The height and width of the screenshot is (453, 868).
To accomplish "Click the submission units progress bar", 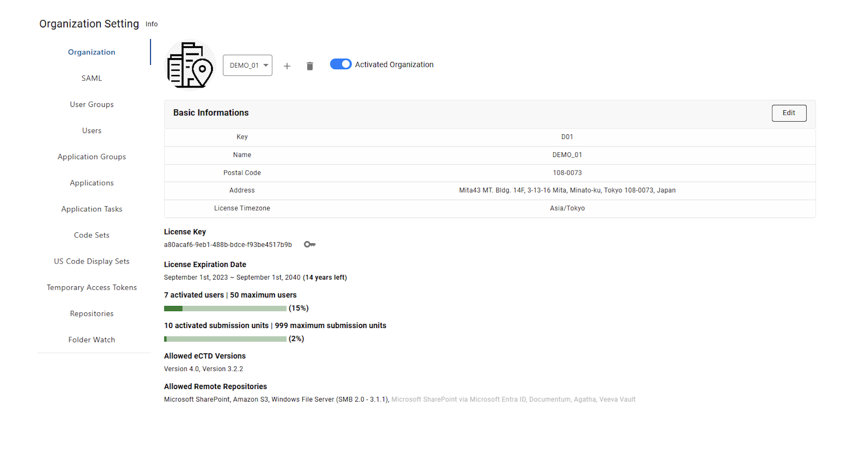I will tap(225, 339).
